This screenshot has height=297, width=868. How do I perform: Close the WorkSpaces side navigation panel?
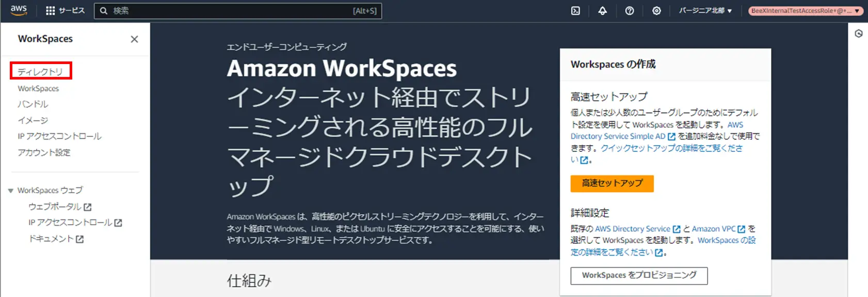pos(134,39)
